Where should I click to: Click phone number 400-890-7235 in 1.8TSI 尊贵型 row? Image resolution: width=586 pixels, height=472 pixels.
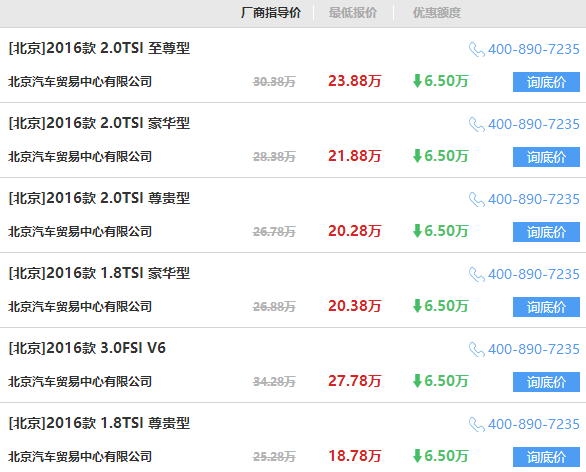[534, 425]
